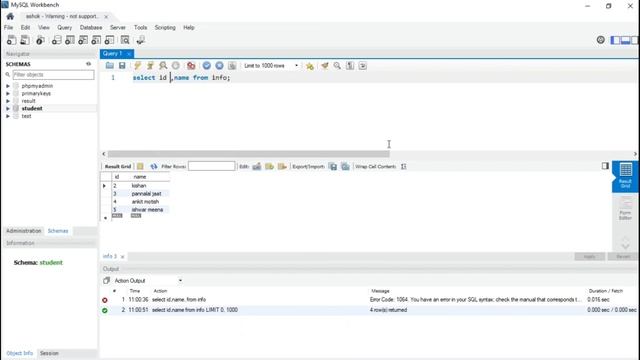Expand the test schema
The width and height of the screenshot is (640, 360).
click(8, 116)
